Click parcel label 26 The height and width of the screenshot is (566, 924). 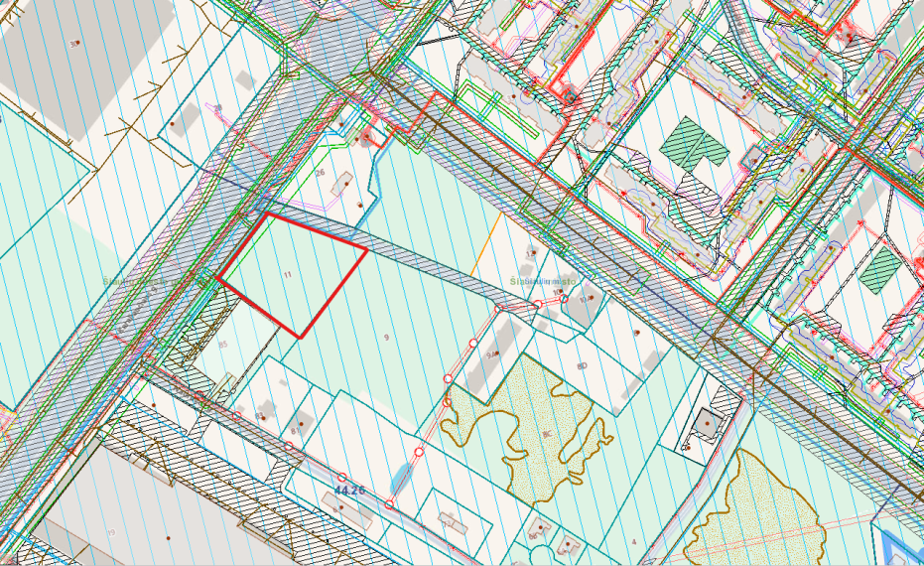[x=320, y=173]
